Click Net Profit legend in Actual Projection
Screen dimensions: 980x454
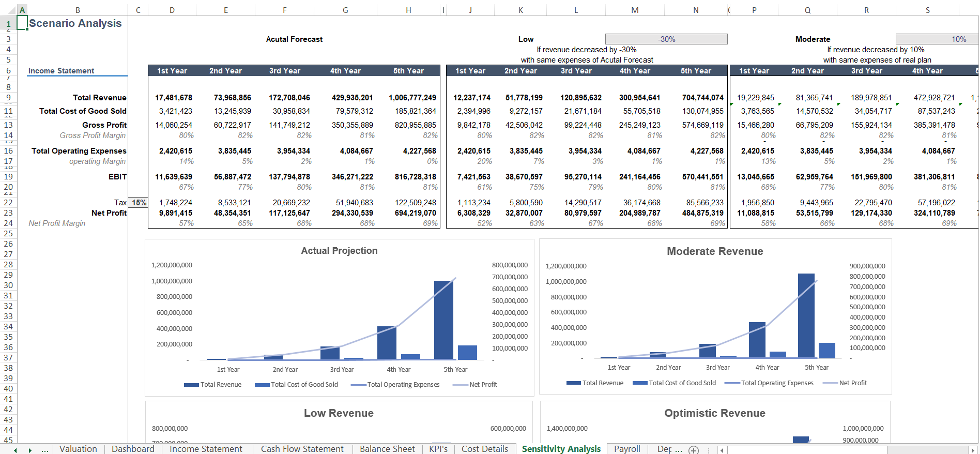pyautogui.click(x=474, y=385)
